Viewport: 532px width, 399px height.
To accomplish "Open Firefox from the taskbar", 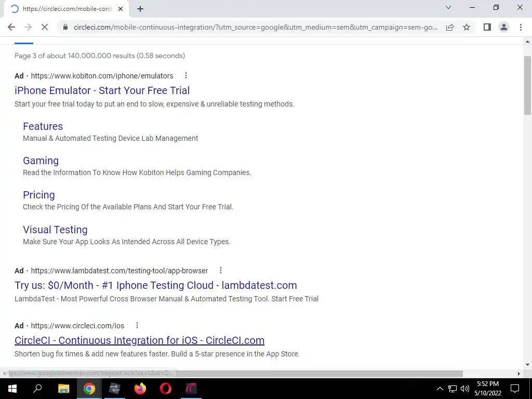I will tap(140, 389).
